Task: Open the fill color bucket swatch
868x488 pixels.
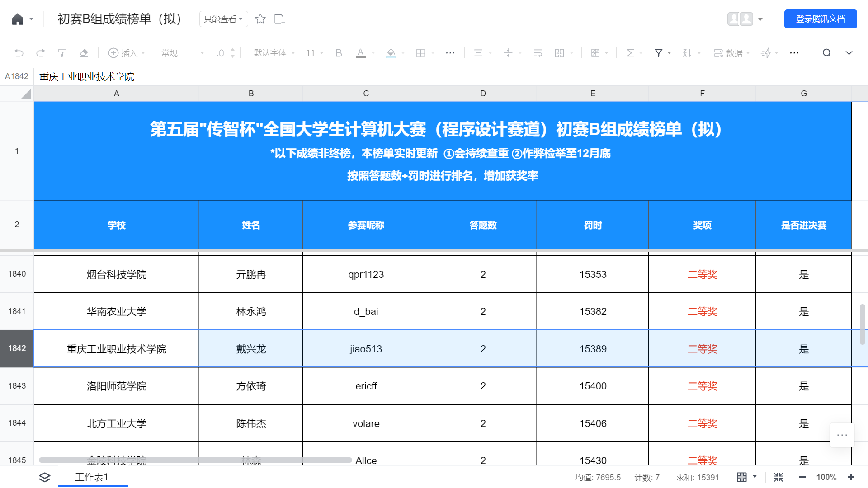Action: point(391,53)
